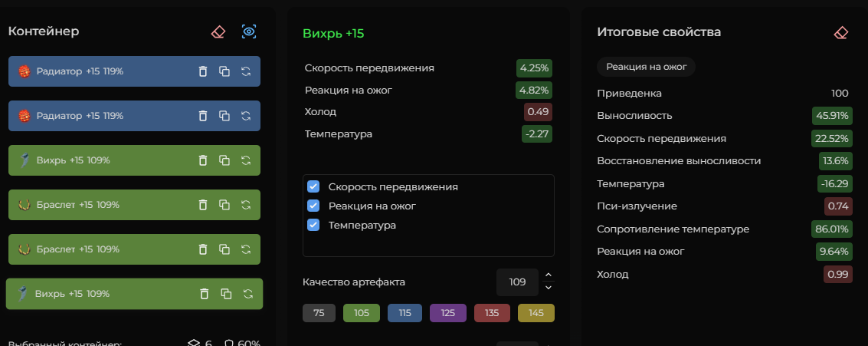Click the quality value field showing 109
Screen dimensions: 868x346
click(x=517, y=282)
